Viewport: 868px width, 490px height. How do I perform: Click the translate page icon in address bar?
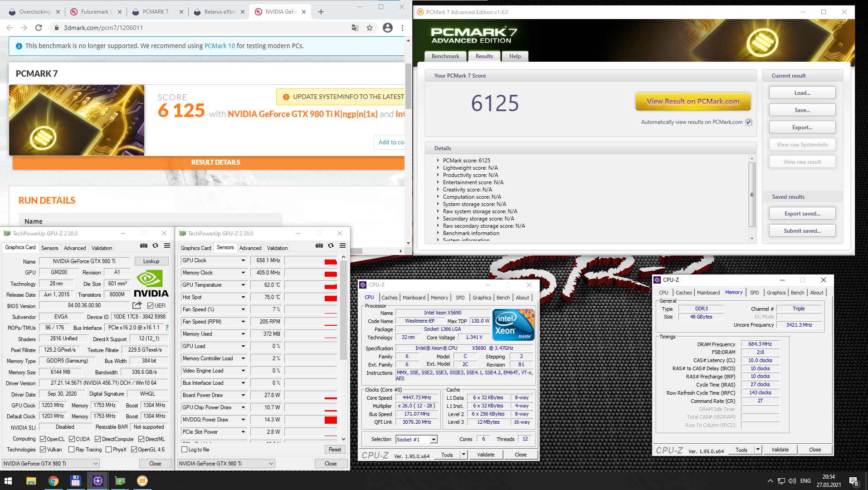(355, 28)
